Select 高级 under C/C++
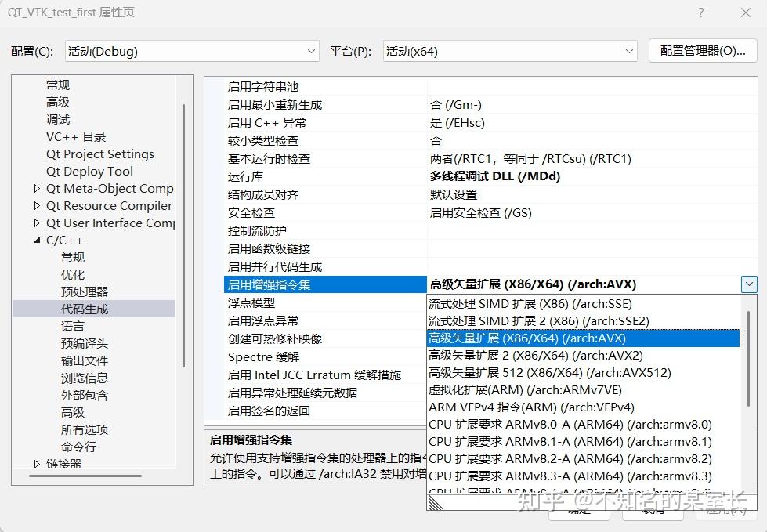The image size is (767, 532). click(x=73, y=412)
